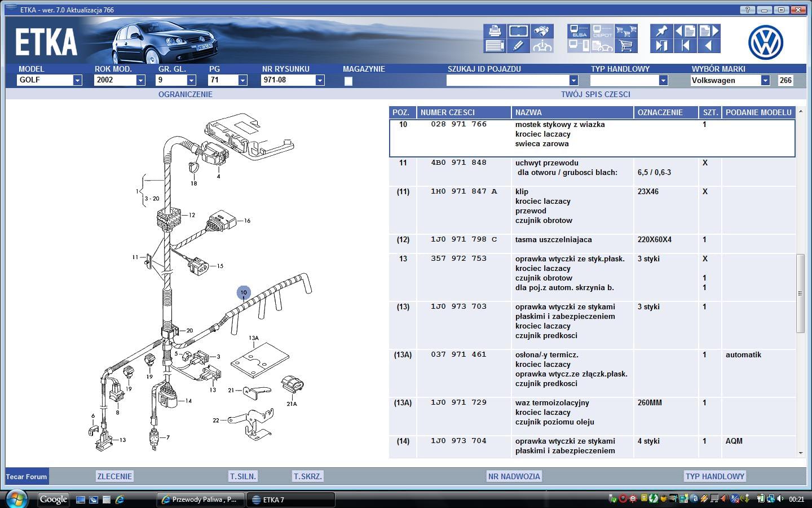The width and height of the screenshot is (812, 508).
Task: Click the OZNACZENIE column header
Action: point(666,112)
